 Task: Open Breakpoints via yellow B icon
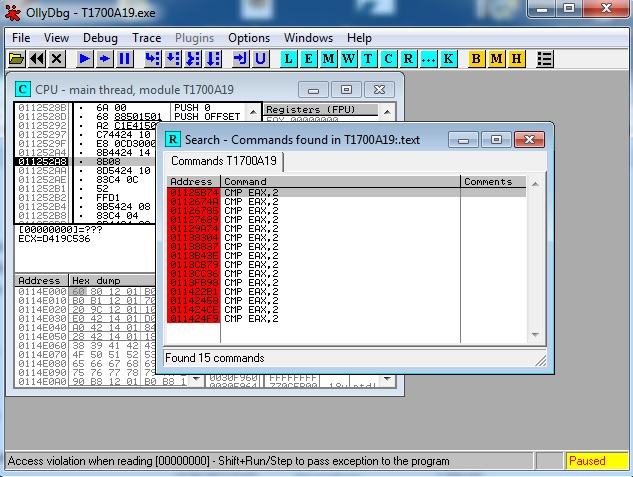point(476,59)
